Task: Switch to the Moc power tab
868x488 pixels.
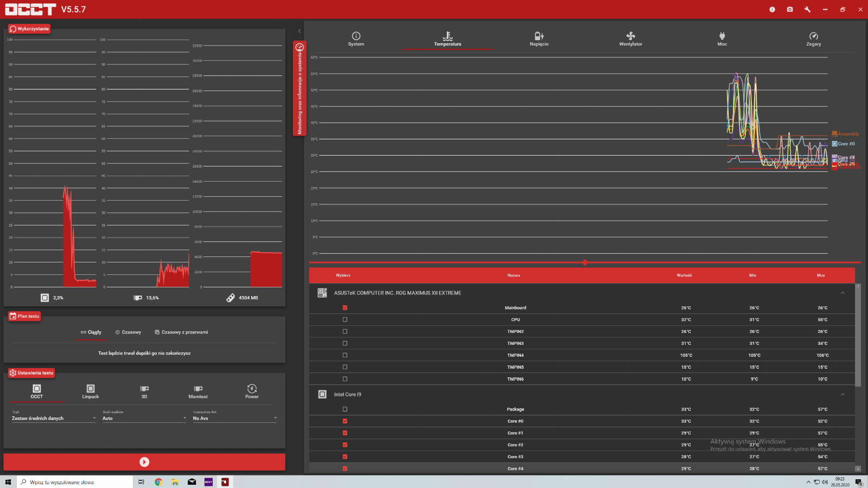Action: tap(722, 39)
